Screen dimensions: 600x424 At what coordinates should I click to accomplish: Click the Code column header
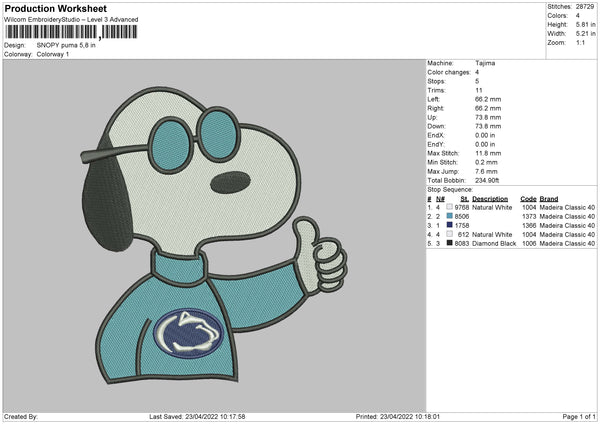tap(528, 198)
